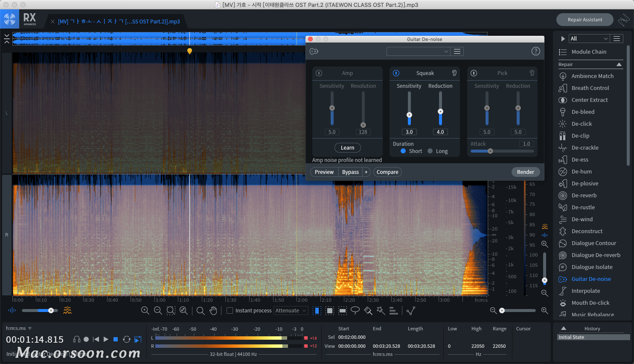The height and width of the screenshot is (364, 634).
Task: Open the De-hum module
Action: click(x=582, y=171)
